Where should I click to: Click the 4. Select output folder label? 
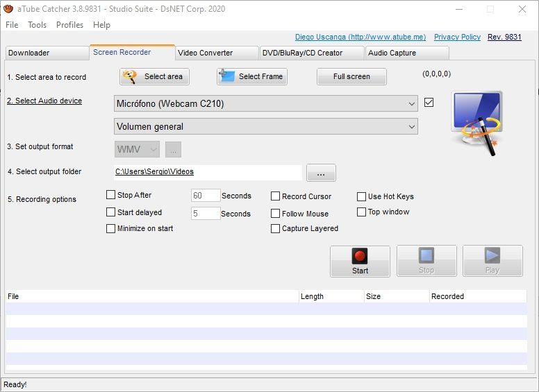[x=44, y=171]
